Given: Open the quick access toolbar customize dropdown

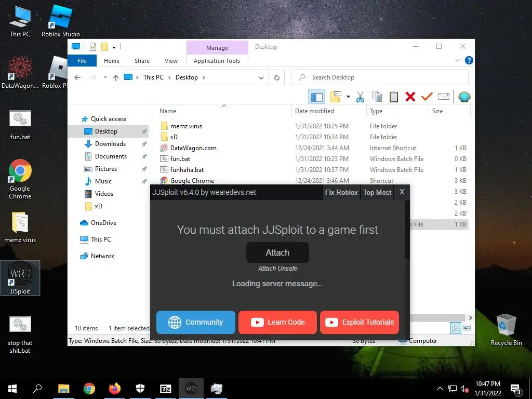Looking at the screenshot, I should [114, 47].
